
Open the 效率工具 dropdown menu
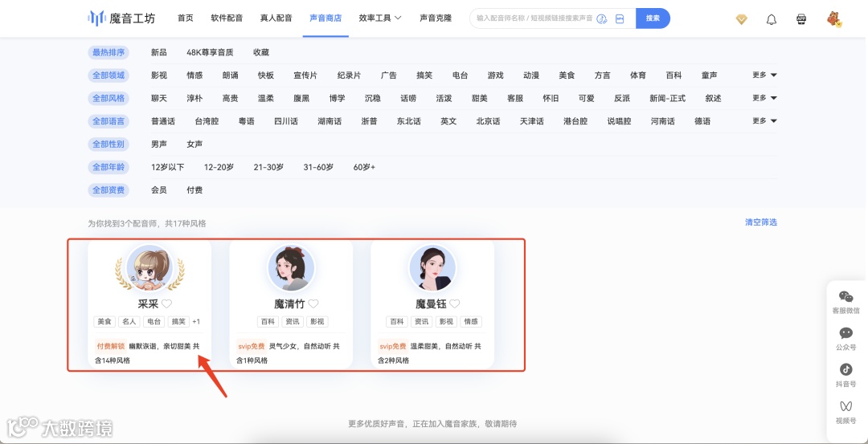(x=380, y=18)
